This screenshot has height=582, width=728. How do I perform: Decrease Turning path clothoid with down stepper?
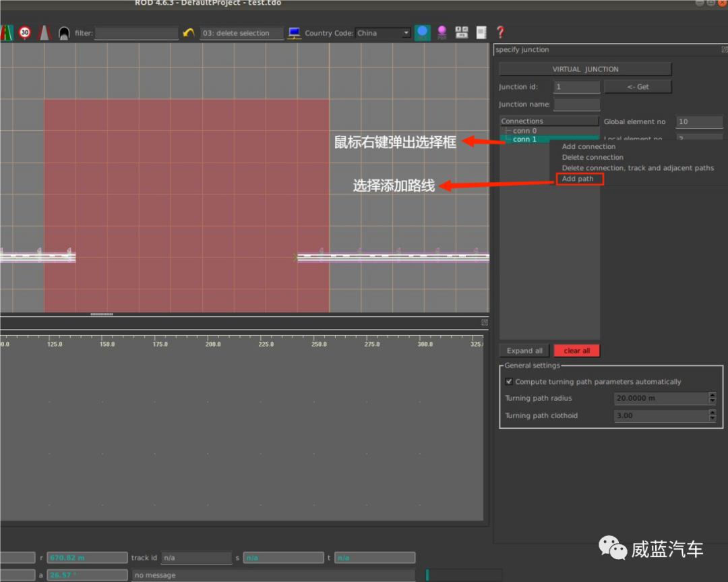(712, 419)
